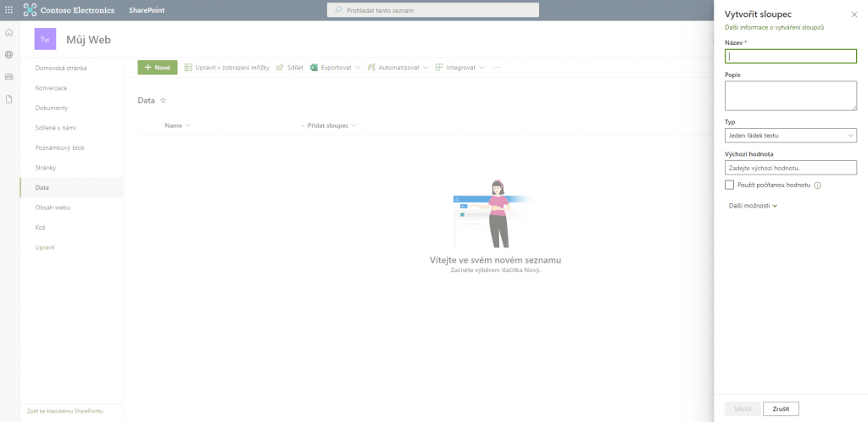
Task: Click the green Nové button
Action: [x=157, y=67]
